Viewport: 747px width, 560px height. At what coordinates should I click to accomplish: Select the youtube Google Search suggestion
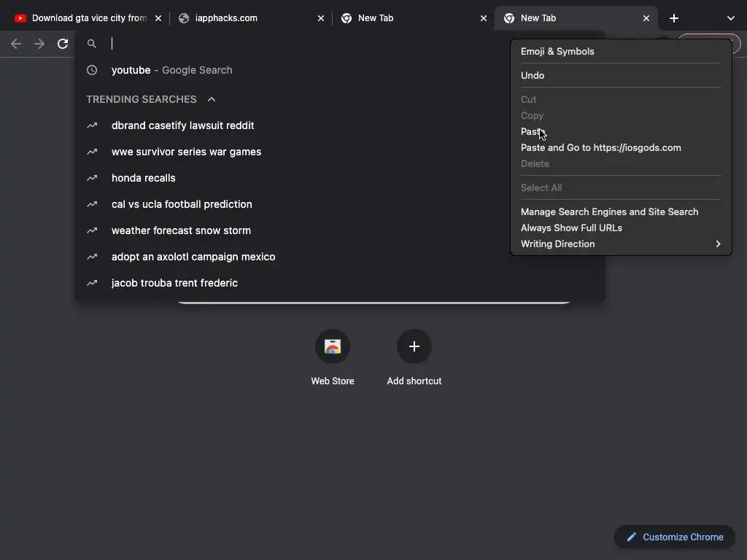pyautogui.click(x=171, y=70)
